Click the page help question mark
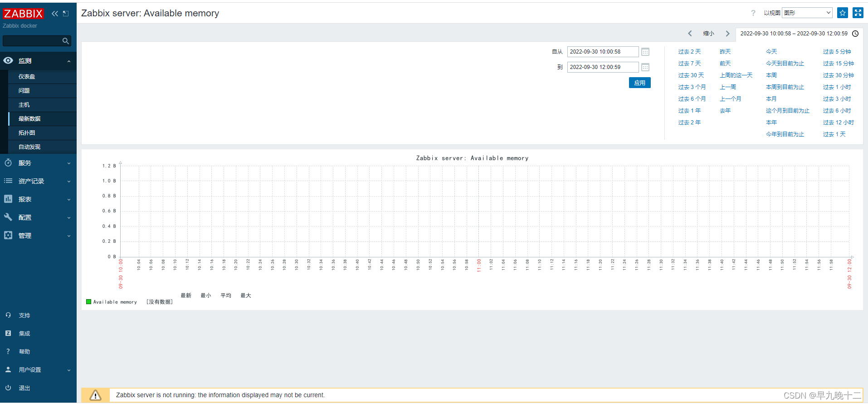The image size is (868, 404). [753, 13]
